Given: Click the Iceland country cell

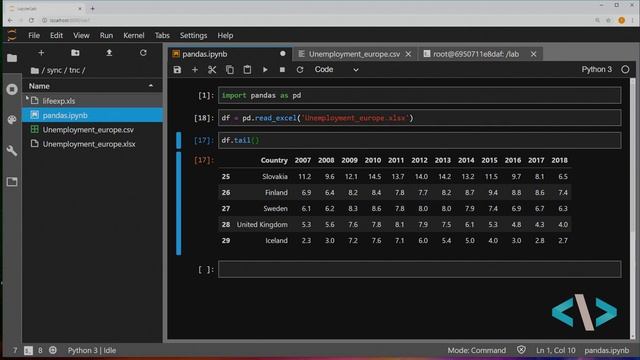Looking at the screenshot, I should point(276,240).
